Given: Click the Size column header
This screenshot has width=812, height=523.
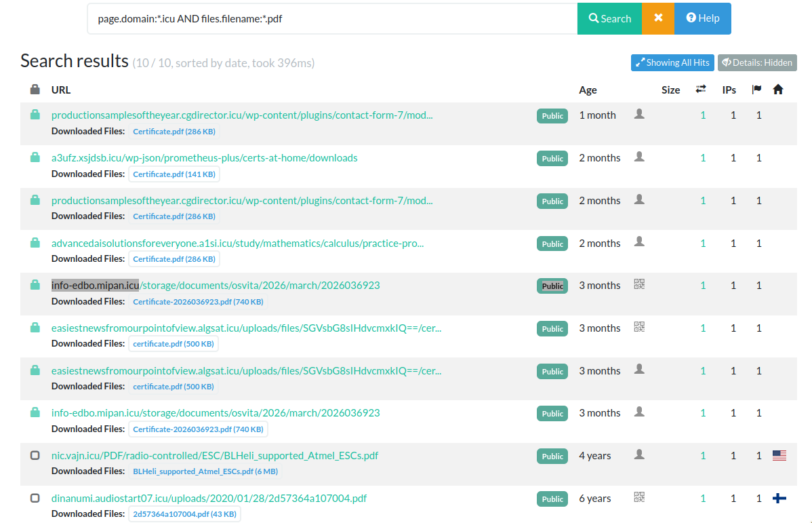Looking at the screenshot, I should tap(670, 90).
